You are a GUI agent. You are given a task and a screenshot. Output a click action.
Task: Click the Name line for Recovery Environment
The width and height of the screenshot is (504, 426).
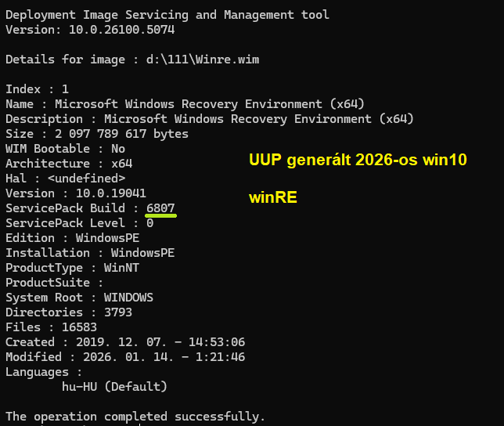(185, 104)
